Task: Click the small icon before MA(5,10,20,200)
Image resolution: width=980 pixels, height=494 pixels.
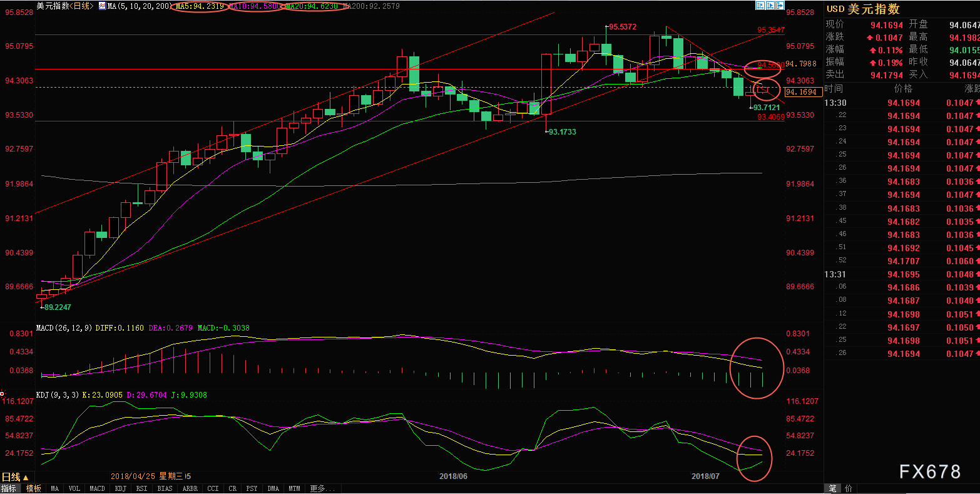Action: pos(102,6)
